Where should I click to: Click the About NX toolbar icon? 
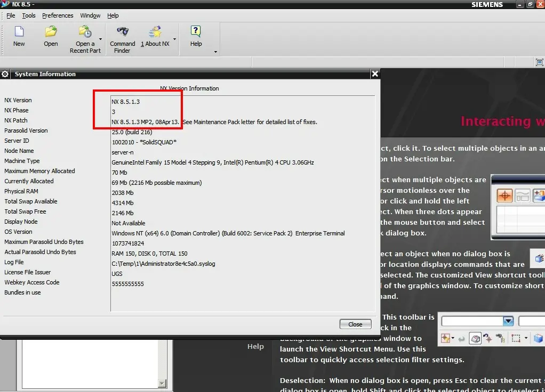pyautogui.click(x=155, y=31)
